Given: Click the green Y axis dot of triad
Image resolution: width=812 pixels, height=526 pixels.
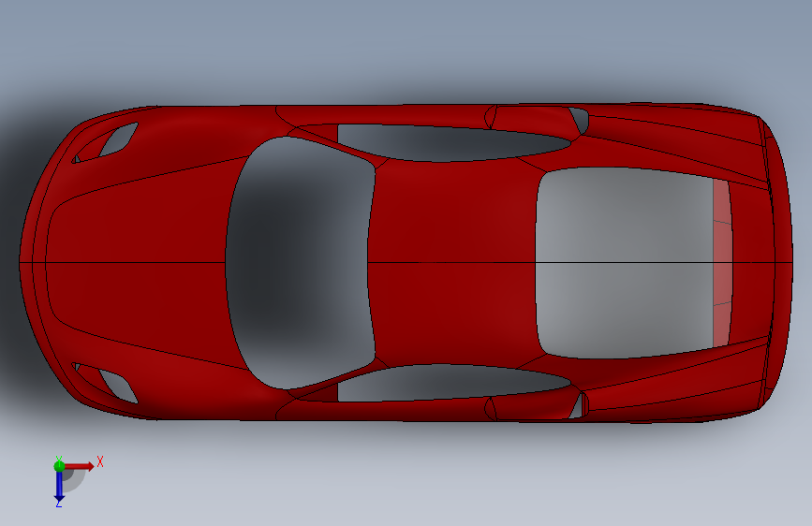Looking at the screenshot, I should [59, 466].
